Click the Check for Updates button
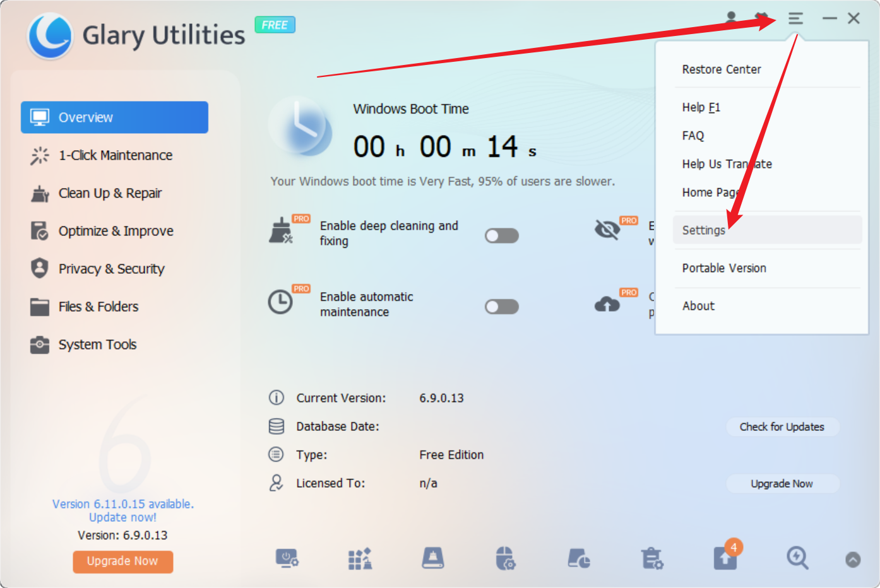Viewport: 880px width, 588px height. [x=782, y=427]
